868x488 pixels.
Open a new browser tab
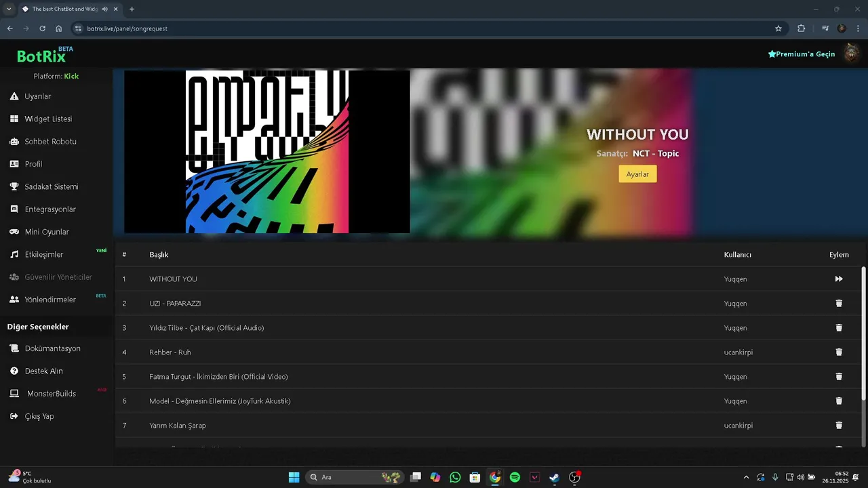[132, 9]
